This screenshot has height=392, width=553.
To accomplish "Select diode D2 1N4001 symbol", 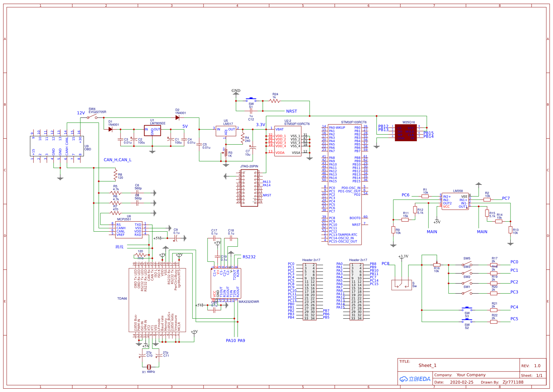I will [x=177, y=117].
